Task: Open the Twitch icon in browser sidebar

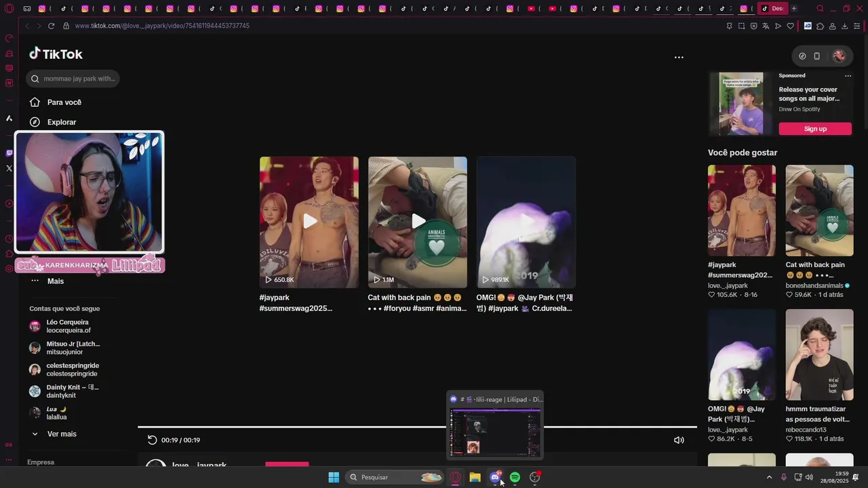Action: tap(9, 153)
